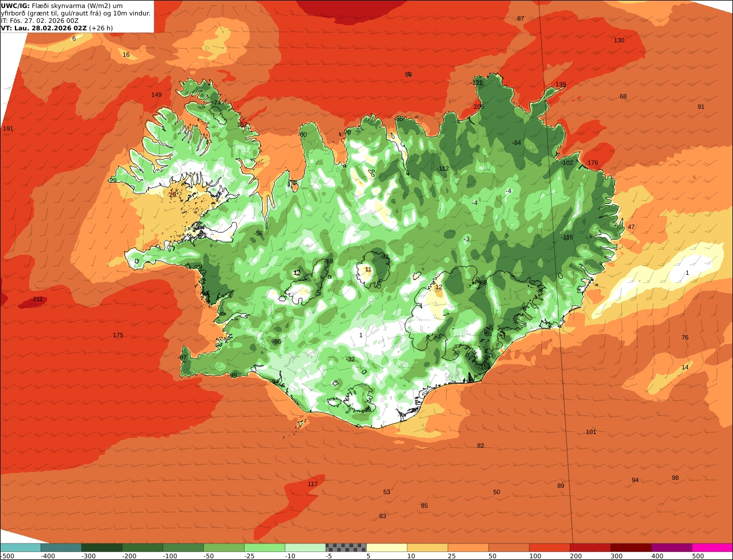Click the map value '-84' over northeast land
Image resolution: width=733 pixels, height=560 pixels.
(x=517, y=143)
